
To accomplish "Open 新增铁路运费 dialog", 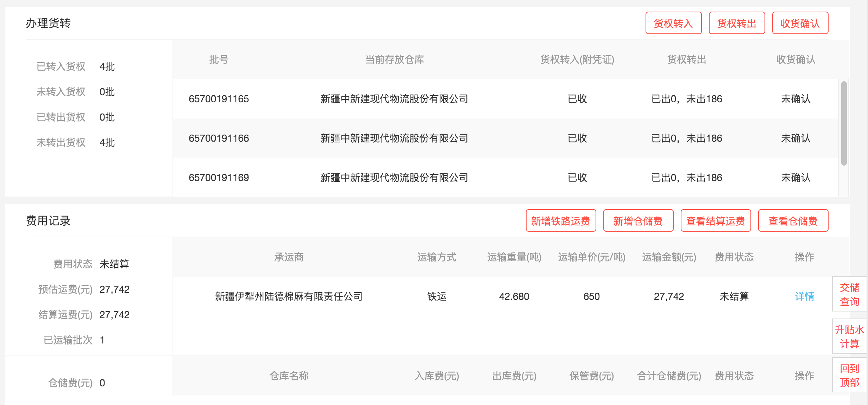I will click(561, 221).
